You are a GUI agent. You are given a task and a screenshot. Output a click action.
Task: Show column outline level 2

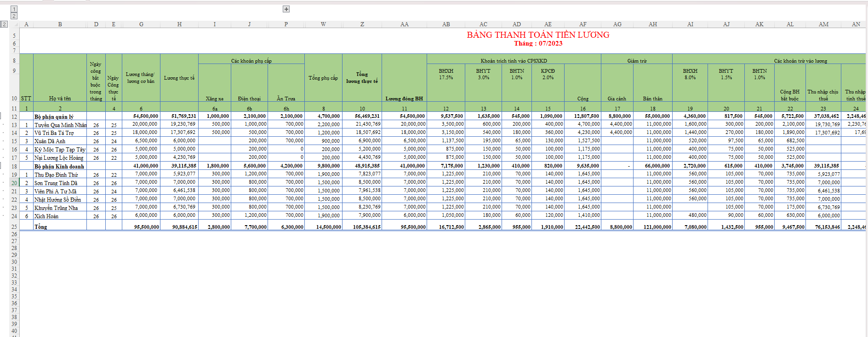coord(14,16)
